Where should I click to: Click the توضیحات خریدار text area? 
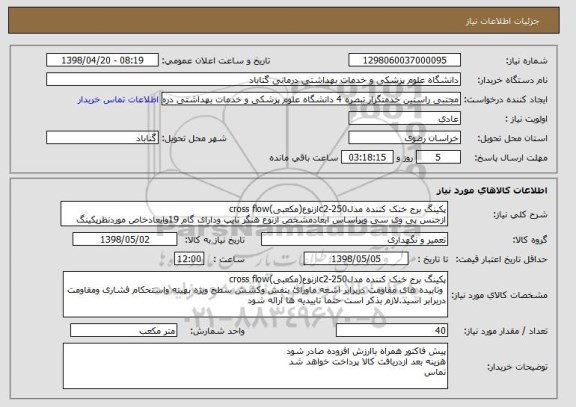coord(255,366)
